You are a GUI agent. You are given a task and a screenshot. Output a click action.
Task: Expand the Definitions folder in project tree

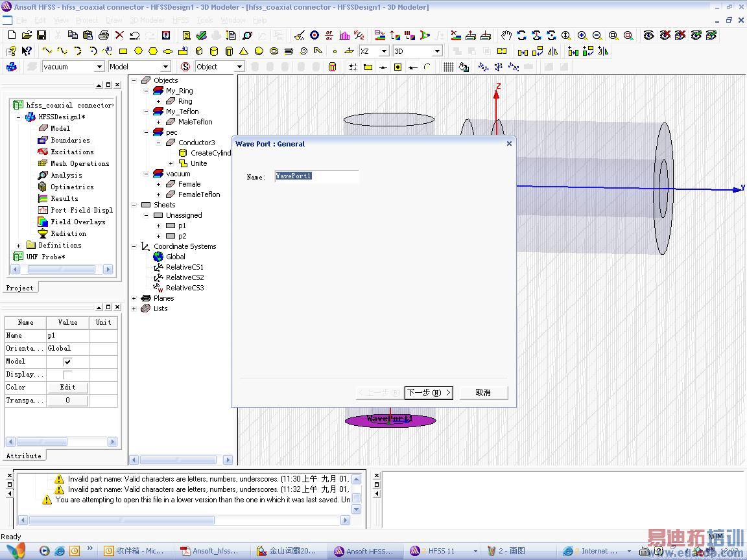[x=19, y=245]
